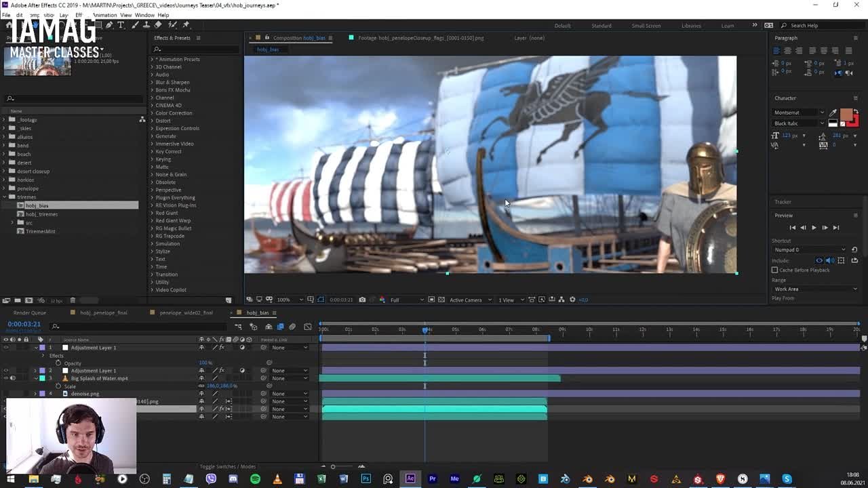Viewport: 868px width, 488px height.
Task: Open the Graph Editor in the timeline
Action: coord(309,327)
